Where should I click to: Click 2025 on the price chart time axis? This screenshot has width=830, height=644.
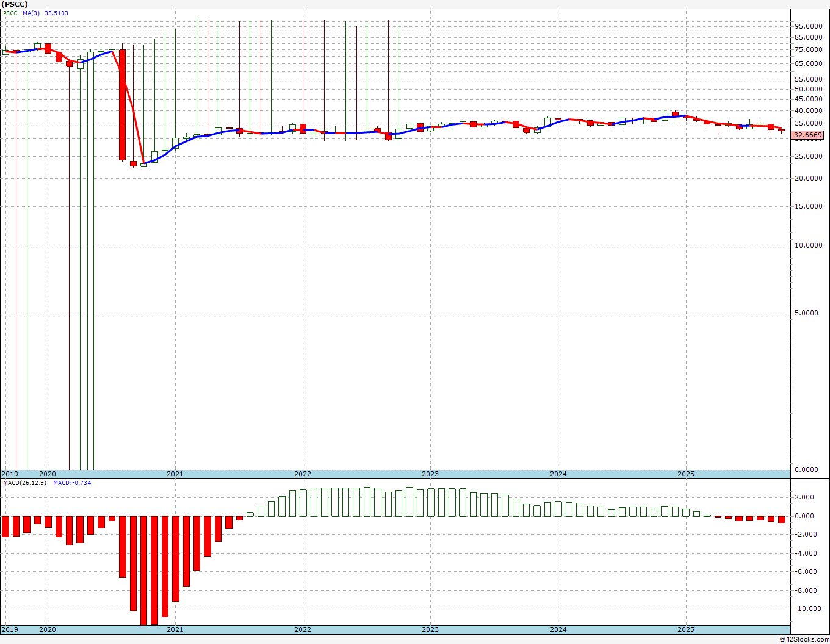[x=686, y=474]
